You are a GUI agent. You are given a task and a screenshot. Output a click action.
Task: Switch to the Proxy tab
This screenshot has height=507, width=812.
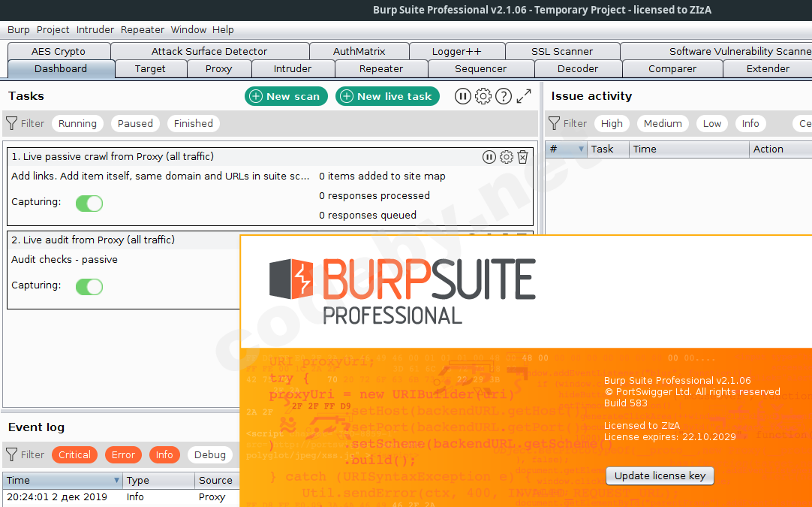coord(218,69)
